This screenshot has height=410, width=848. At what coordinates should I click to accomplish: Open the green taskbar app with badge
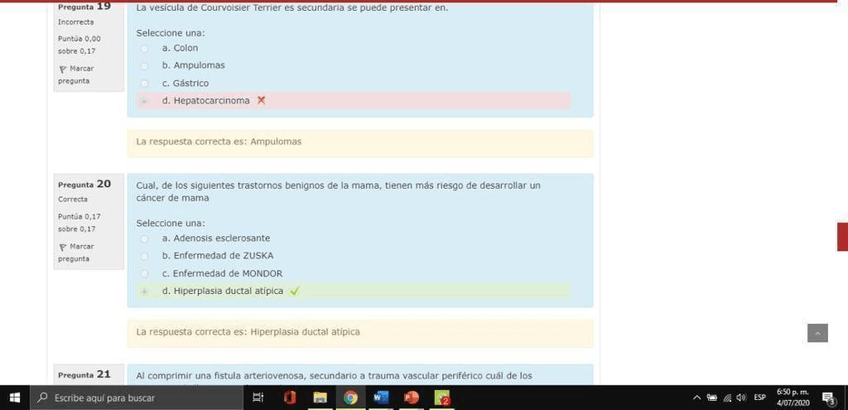click(x=442, y=398)
